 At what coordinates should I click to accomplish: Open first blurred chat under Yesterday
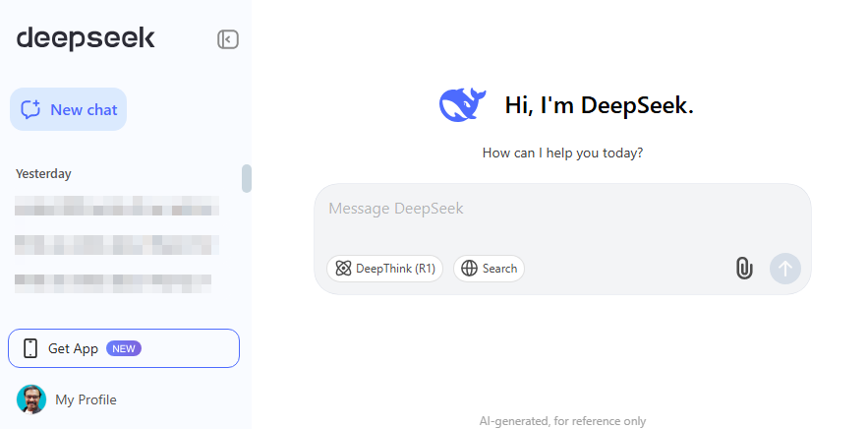click(117, 206)
